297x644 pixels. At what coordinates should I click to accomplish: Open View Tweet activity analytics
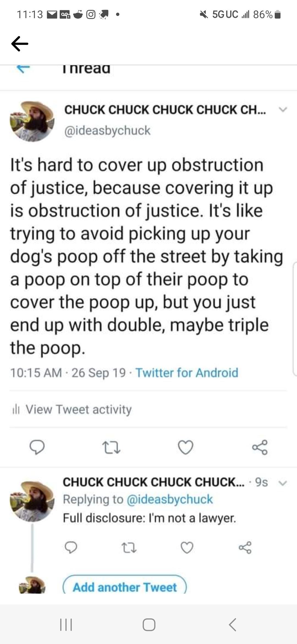point(72,409)
